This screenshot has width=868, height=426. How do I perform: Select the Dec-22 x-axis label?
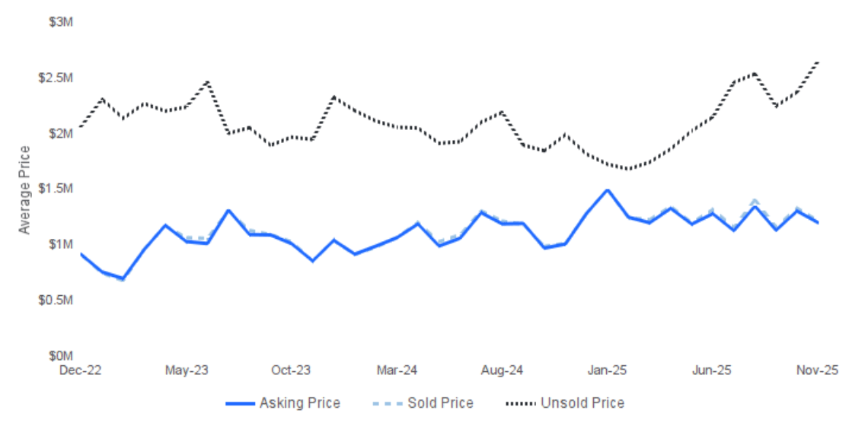(x=81, y=370)
